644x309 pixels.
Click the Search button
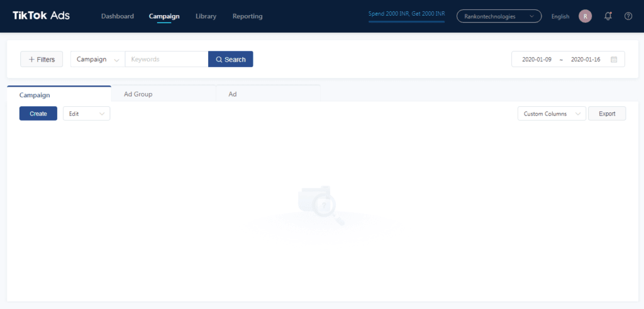231,59
